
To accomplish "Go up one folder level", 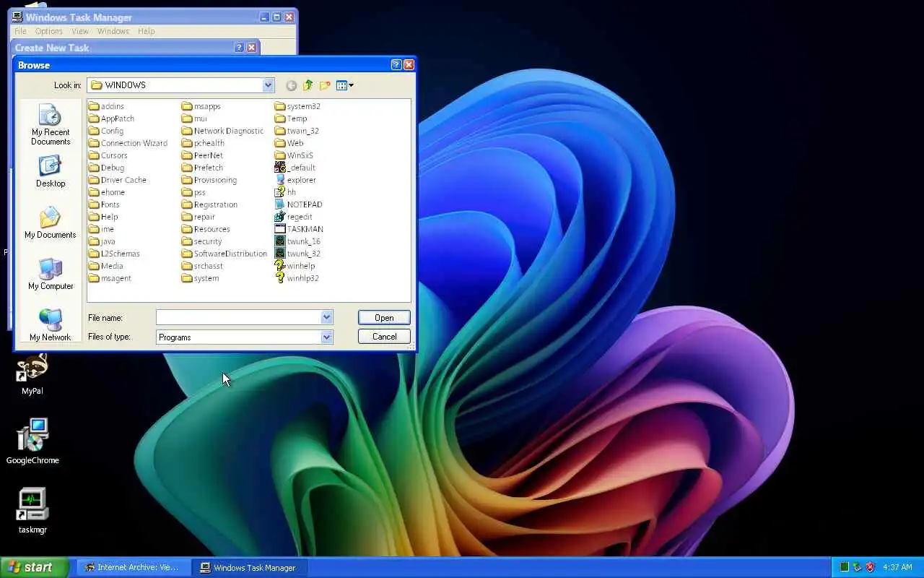I will 308,85.
